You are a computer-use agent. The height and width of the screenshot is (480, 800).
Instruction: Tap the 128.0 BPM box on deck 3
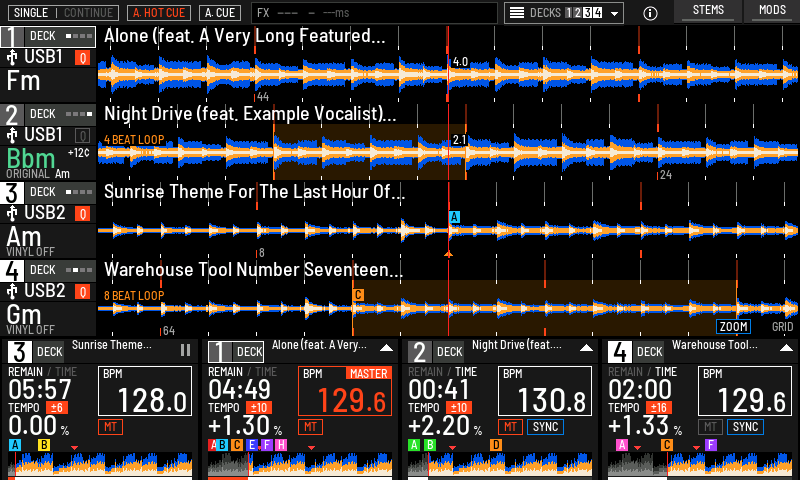click(145, 391)
